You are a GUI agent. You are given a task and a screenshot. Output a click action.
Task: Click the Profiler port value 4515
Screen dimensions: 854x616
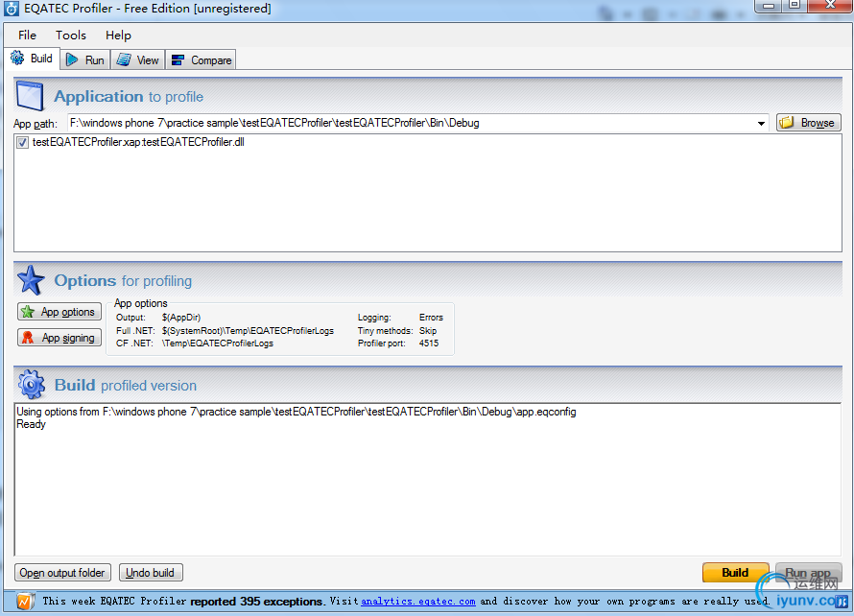(x=429, y=344)
